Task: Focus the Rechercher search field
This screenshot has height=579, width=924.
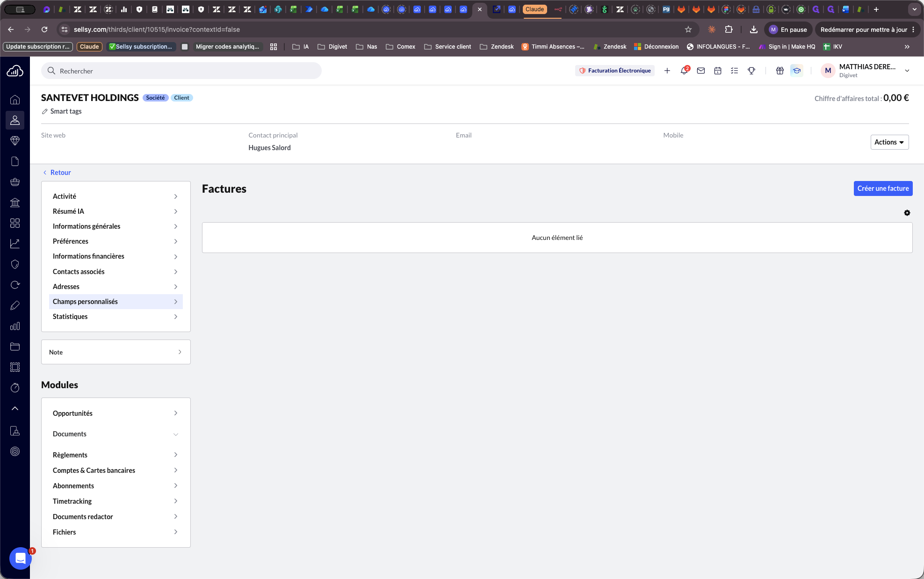Action: 181,71
